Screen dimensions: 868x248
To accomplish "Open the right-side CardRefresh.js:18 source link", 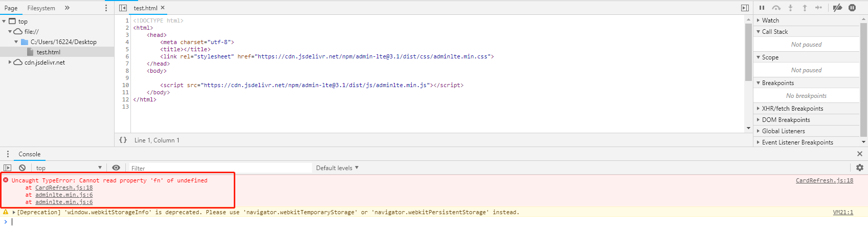I will (825, 180).
